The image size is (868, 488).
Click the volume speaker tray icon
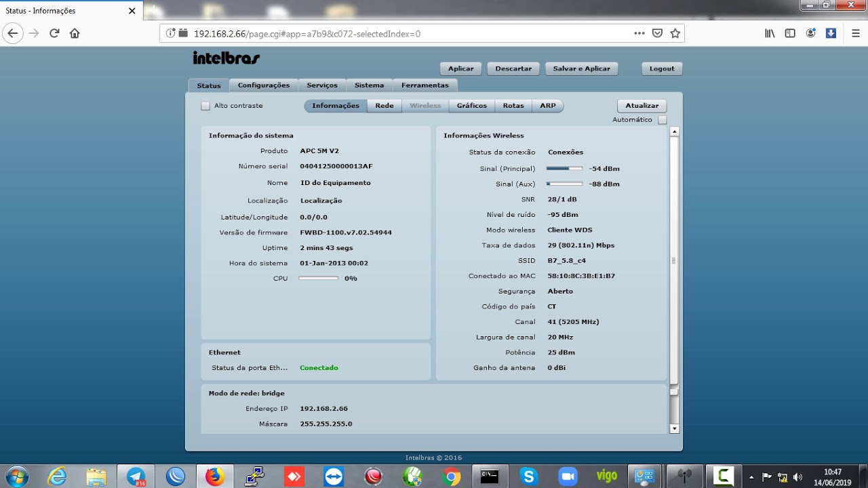click(x=797, y=476)
